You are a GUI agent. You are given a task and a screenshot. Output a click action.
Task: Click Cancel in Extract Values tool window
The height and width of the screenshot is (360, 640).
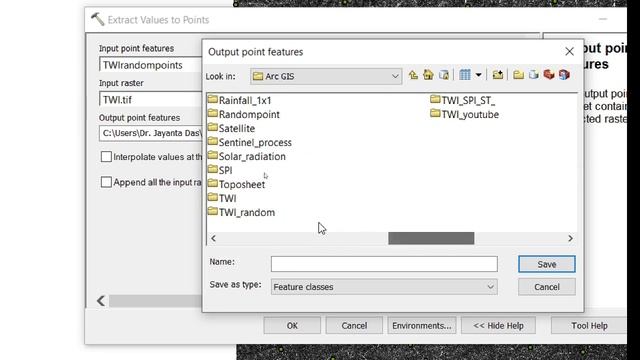point(354,326)
